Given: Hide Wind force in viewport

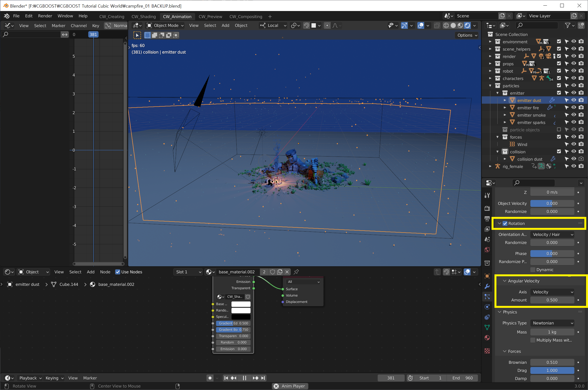Looking at the screenshot, I should coord(574,144).
